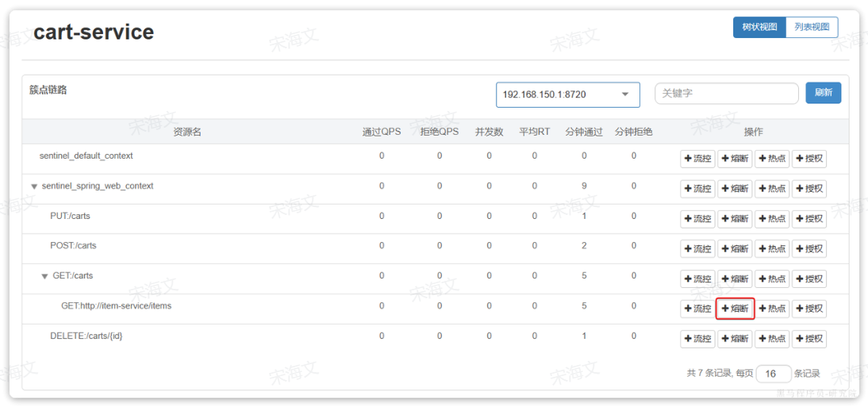Click the 并发数 column header
This screenshot has height=407, width=868.
coord(490,132)
